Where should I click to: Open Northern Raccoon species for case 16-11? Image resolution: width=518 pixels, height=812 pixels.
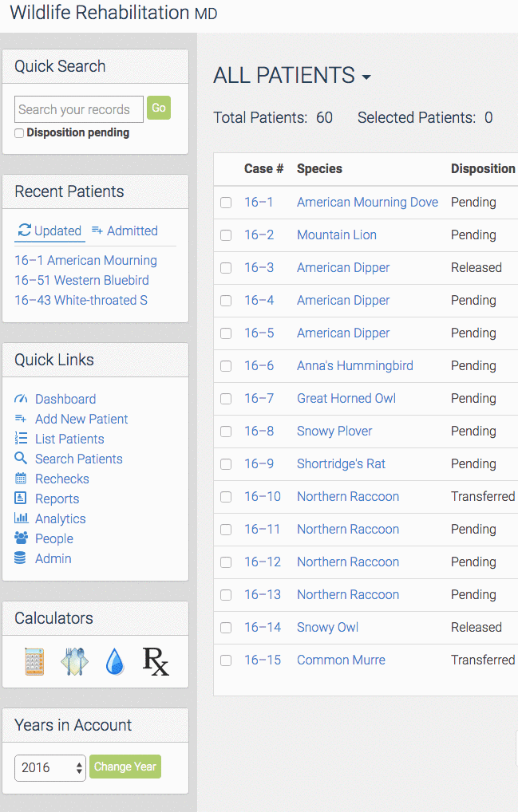tap(347, 530)
